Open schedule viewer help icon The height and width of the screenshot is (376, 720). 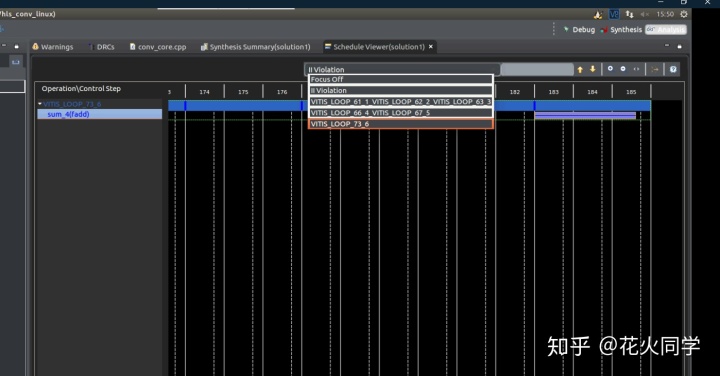pos(673,69)
